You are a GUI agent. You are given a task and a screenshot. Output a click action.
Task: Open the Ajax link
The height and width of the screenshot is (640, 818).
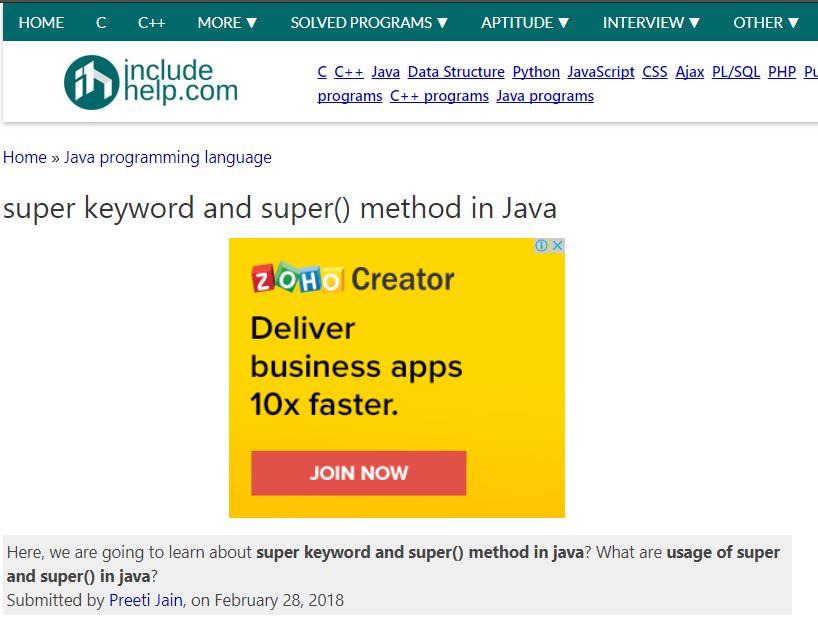(690, 71)
